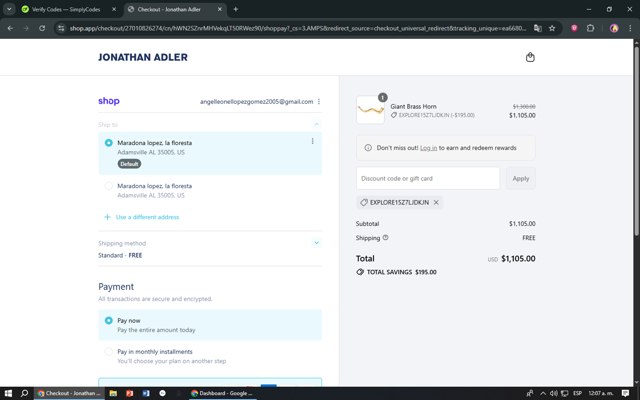Image resolution: width=640 pixels, height=400 pixels.
Task: Click the plus icon for different address
Action: coord(107,217)
